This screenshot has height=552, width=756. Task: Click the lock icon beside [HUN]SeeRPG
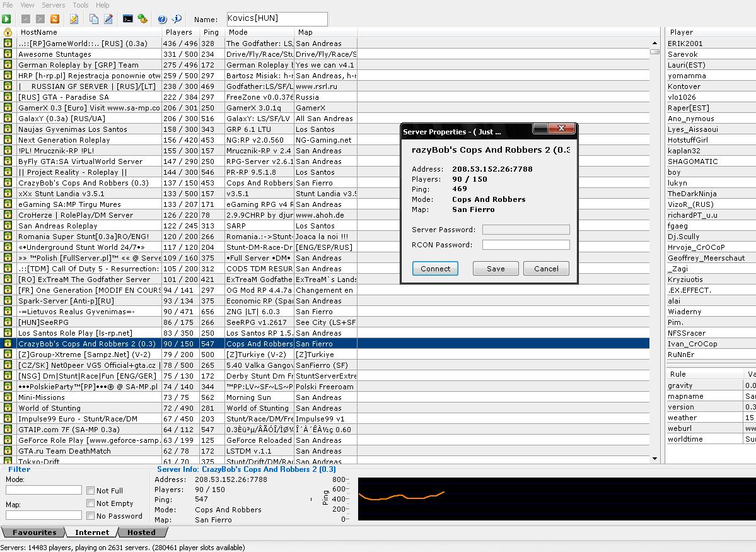click(x=8, y=322)
